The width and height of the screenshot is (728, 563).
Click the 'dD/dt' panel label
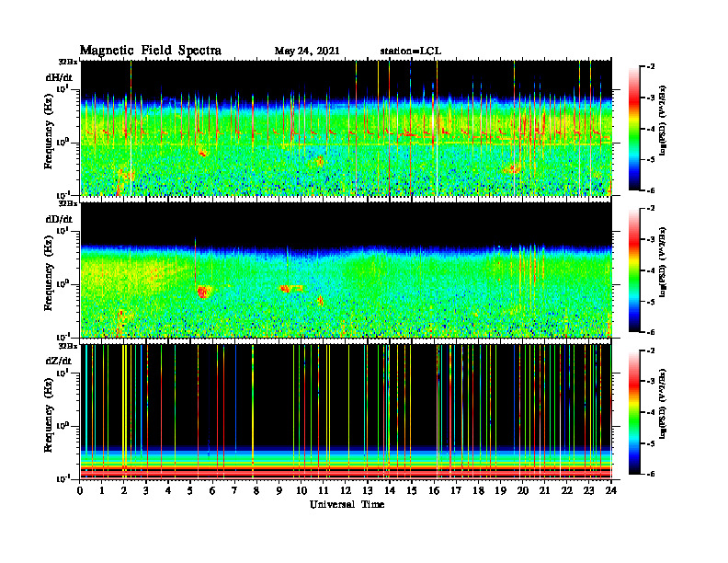tap(59, 219)
